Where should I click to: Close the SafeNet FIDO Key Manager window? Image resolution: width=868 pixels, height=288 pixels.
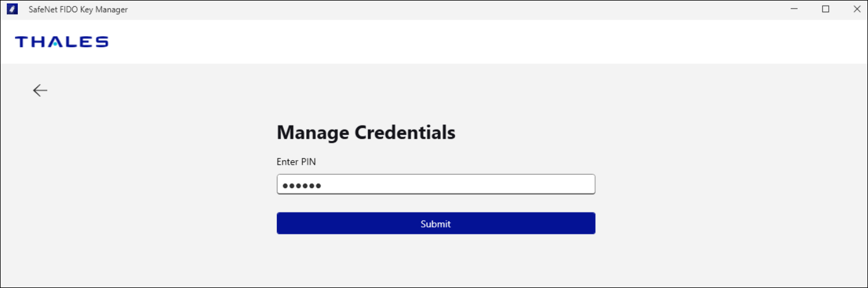[856, 9]
